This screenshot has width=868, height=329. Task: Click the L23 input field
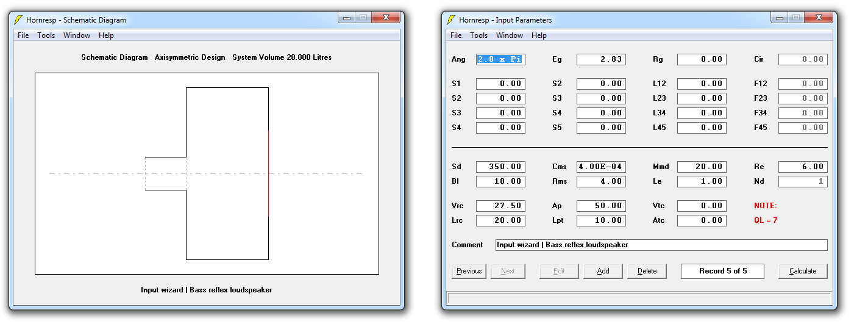point(702,98)
